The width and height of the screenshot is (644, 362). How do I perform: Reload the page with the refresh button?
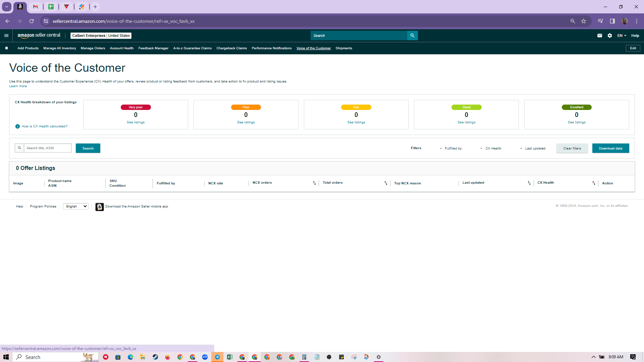tap(32, 21)
